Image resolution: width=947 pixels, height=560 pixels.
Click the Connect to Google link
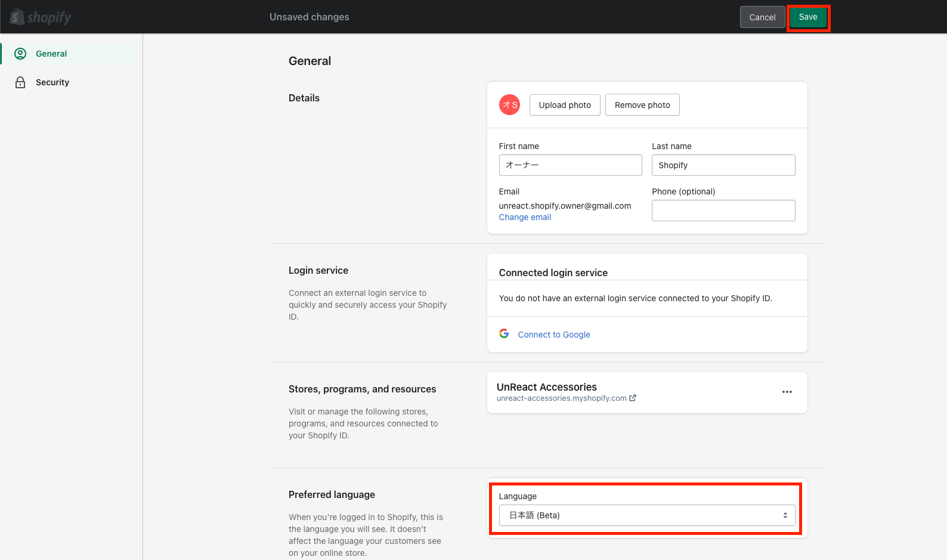[554, 335]
